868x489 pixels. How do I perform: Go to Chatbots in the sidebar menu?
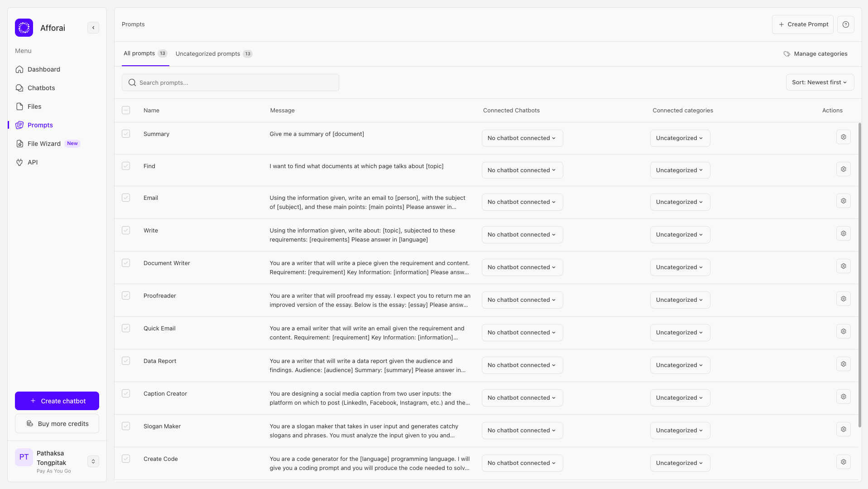click(x=41, y=88)
